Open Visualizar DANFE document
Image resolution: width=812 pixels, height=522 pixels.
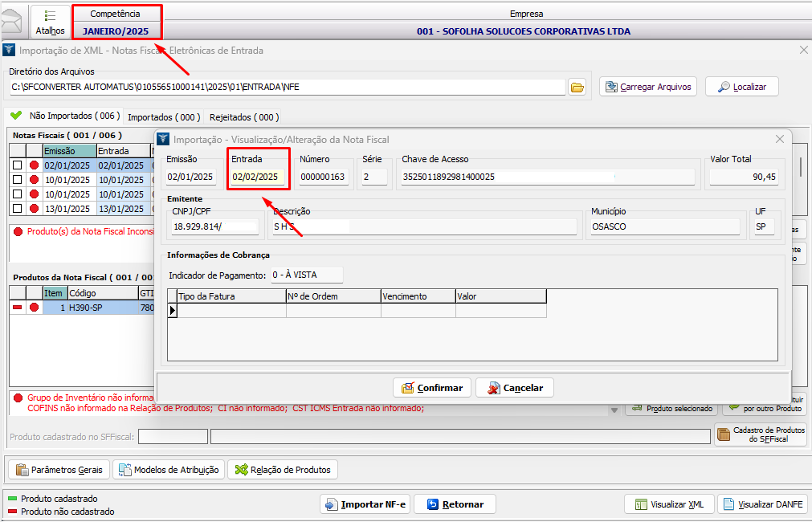tap(761, 504)
